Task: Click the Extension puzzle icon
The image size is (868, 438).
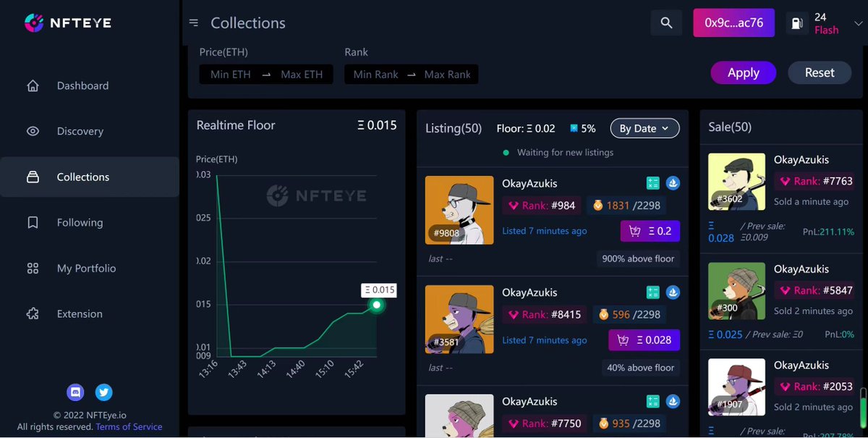Action: pos(33,313)
